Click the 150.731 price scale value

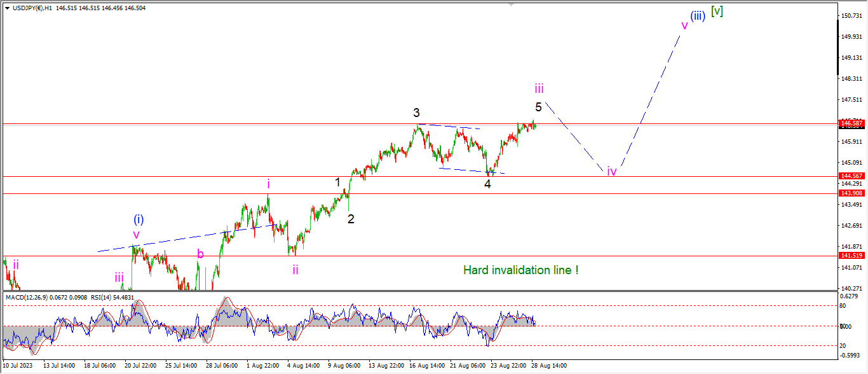pyautogui.click(x=851, y=15)
